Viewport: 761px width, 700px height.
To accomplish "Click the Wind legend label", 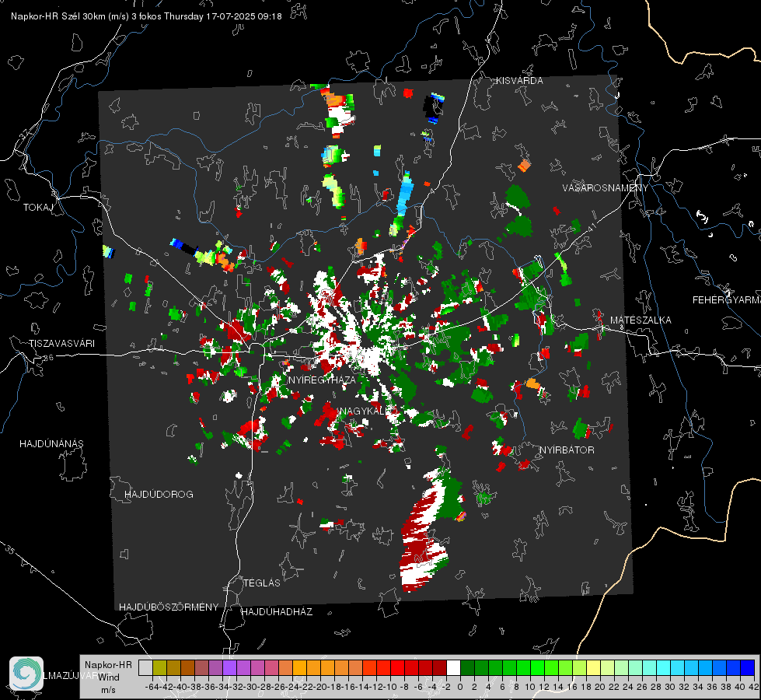I will click(109, 677).
